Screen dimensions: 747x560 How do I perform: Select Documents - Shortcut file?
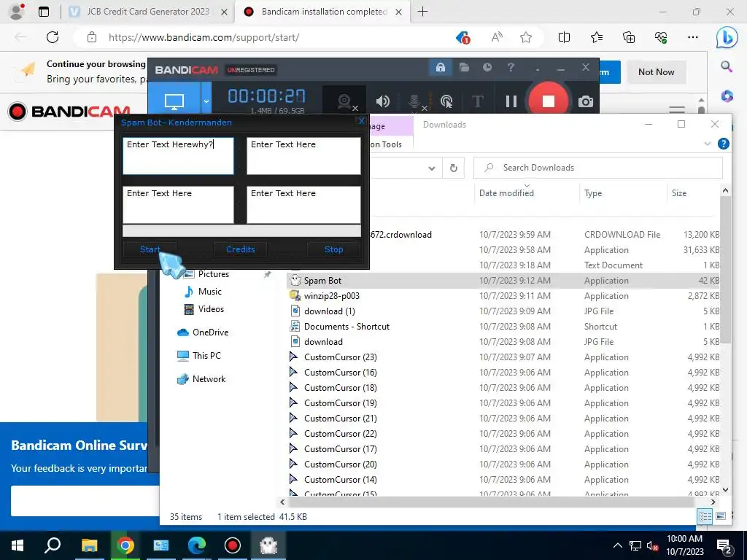pos(347,326)
